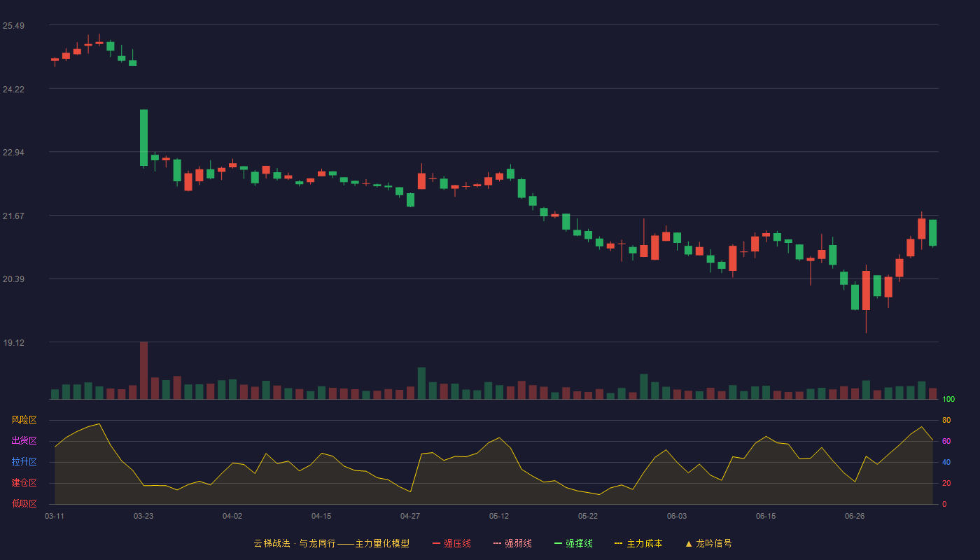Click the 20.39 price axis label
This screenshot has height=560, width=980.
13,279
